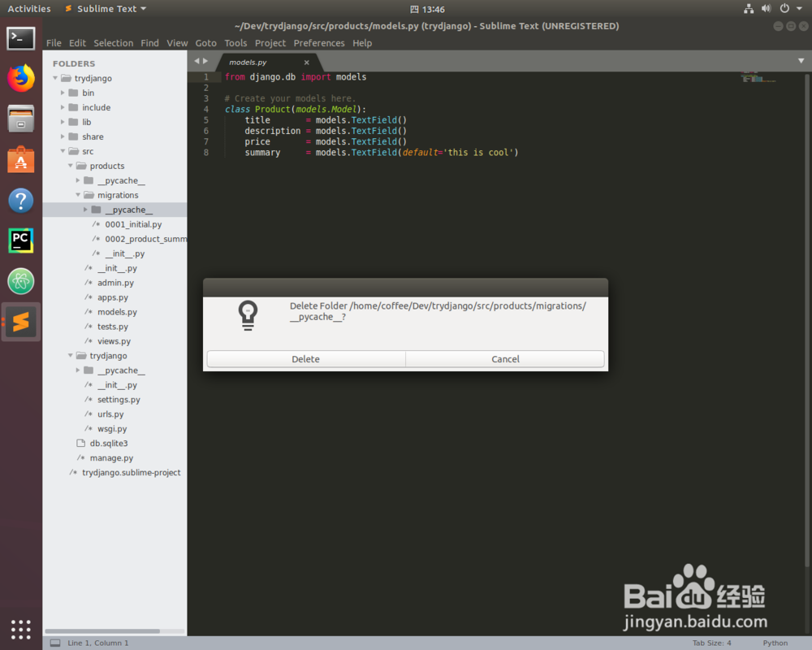Go to previous tab with left arrow
This screenshot has width=812, height=650.
(197, 61)
